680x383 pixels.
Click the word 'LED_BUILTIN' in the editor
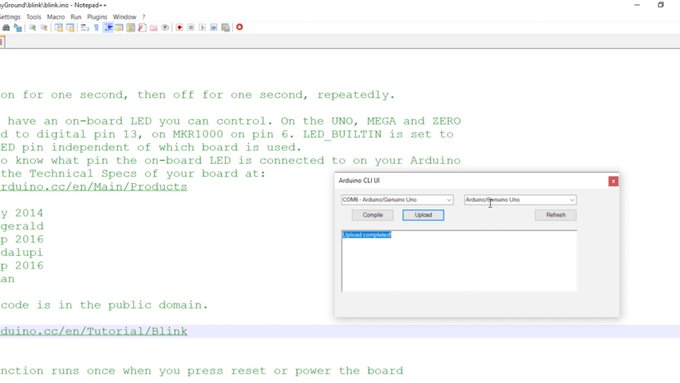(x=342, y=134)
